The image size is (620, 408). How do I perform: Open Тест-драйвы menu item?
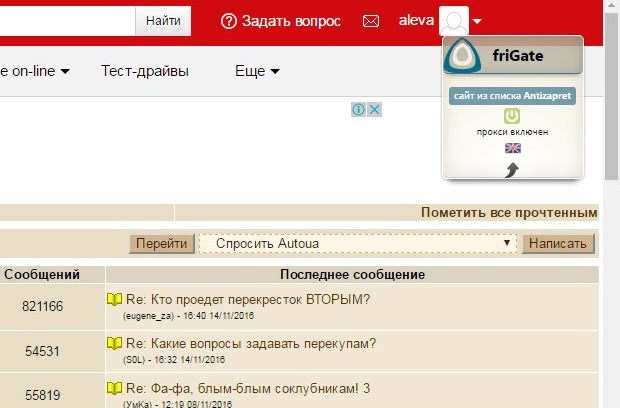pyautogui.click(x=144, y=71)
